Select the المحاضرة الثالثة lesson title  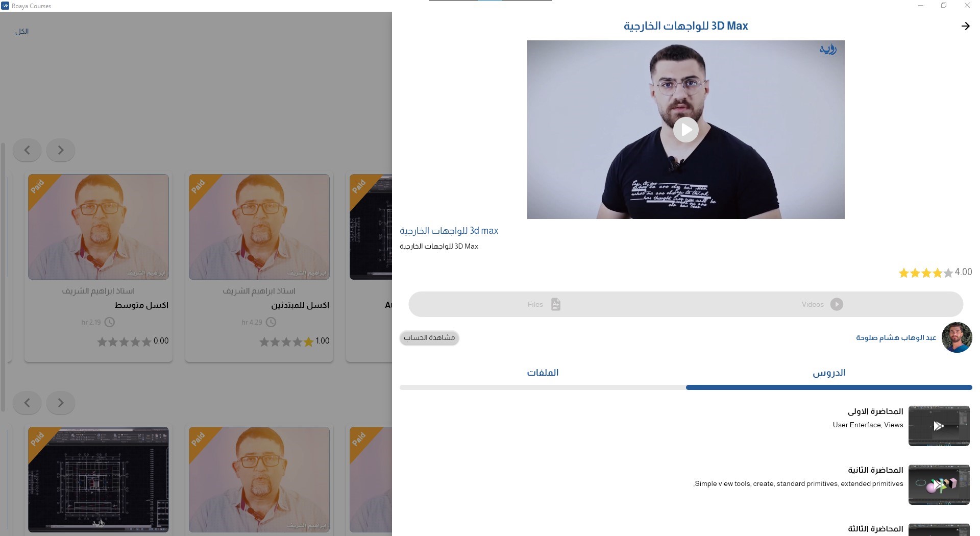875,529
